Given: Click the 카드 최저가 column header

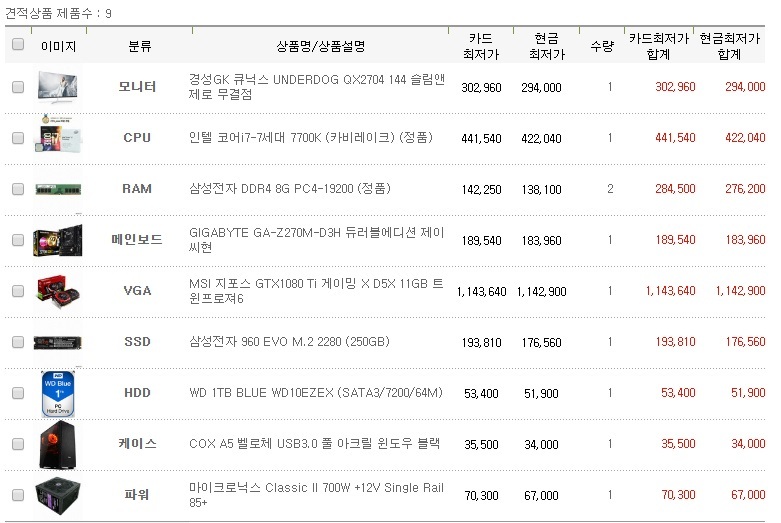Looking at the screenshot, I should click(481, 46).
